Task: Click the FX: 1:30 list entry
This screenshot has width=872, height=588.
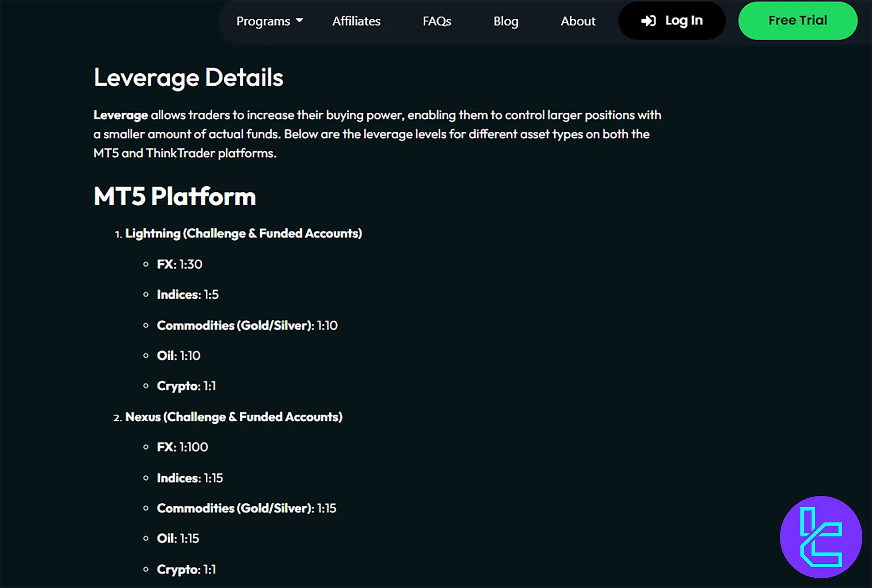Action: (179, 264)
